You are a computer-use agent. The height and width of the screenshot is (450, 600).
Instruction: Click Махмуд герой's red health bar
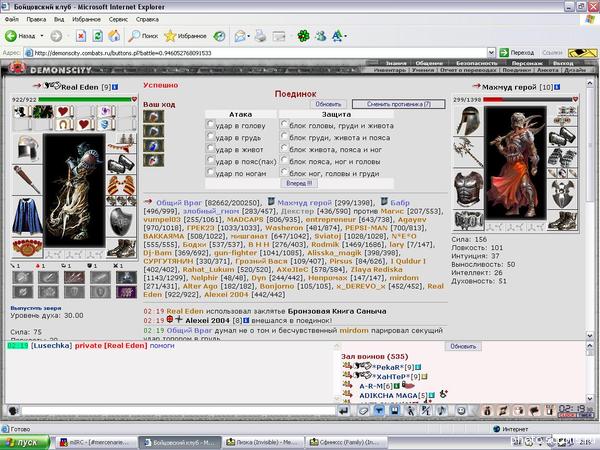coord(528,99)
